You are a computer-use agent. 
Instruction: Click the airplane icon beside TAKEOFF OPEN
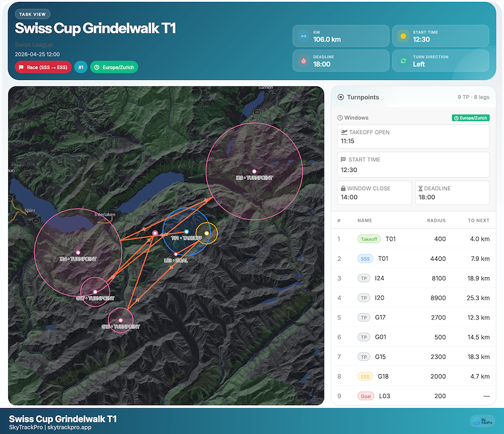[x=345, y=133]
